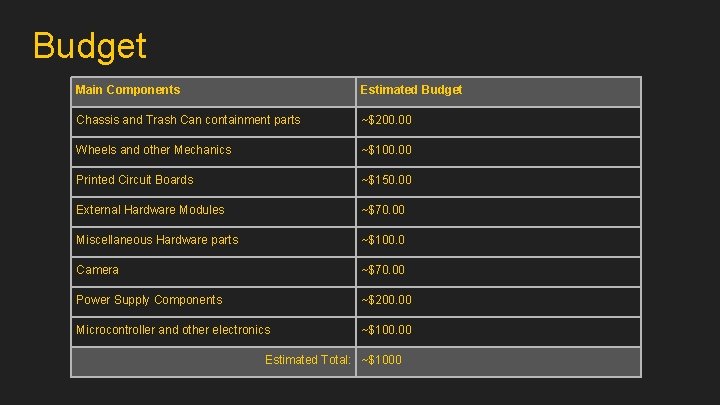Viewport: 720px width, 405px height.
Task: Select the Camera row label
Action: click(98, 270)
